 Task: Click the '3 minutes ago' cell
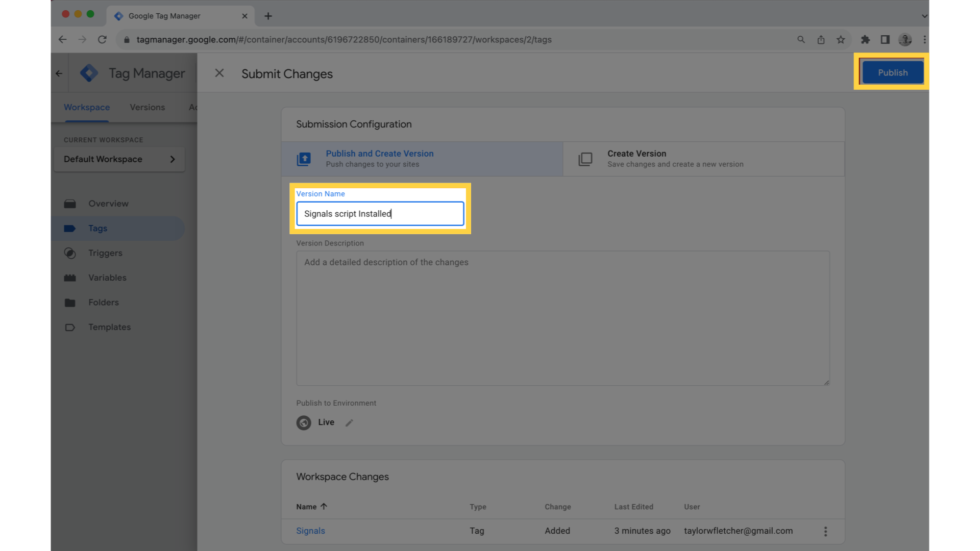point(642,531)
